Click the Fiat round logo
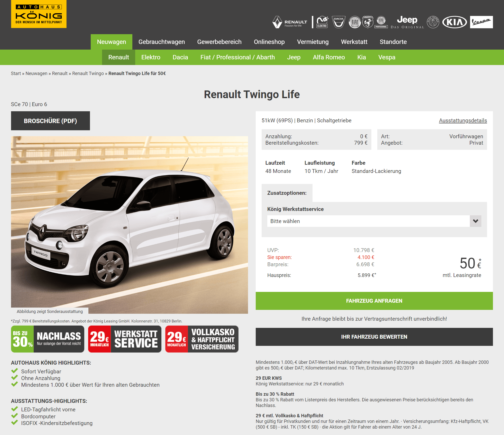The width and height of the screenshot is (504, 435). coord(355,22)
